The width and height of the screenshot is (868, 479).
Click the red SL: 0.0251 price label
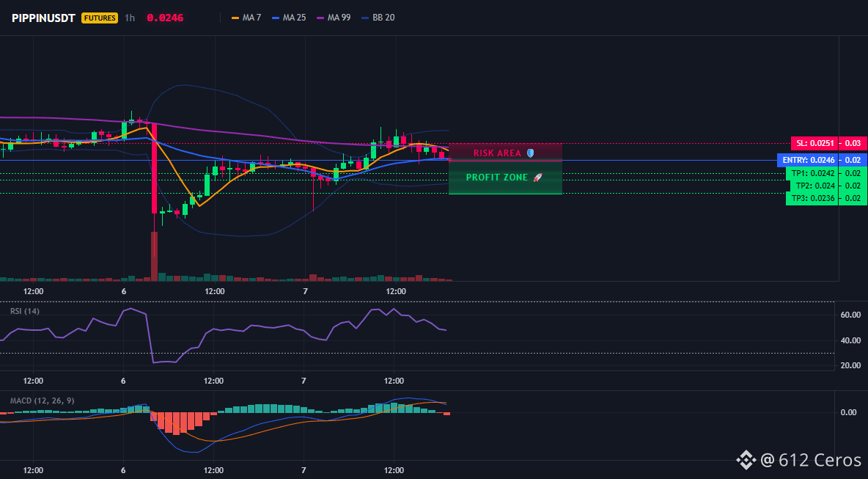[814, 144]
